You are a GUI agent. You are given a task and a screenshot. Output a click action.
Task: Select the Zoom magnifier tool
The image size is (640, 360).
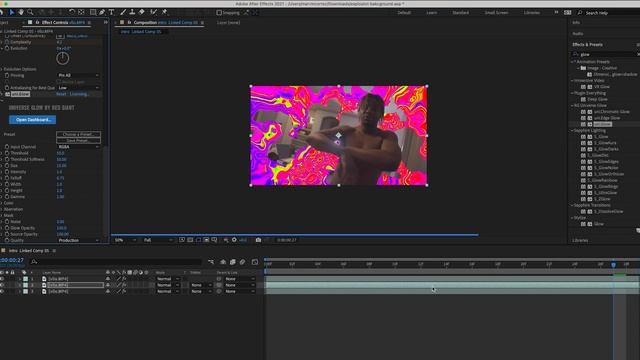[30, 13]
